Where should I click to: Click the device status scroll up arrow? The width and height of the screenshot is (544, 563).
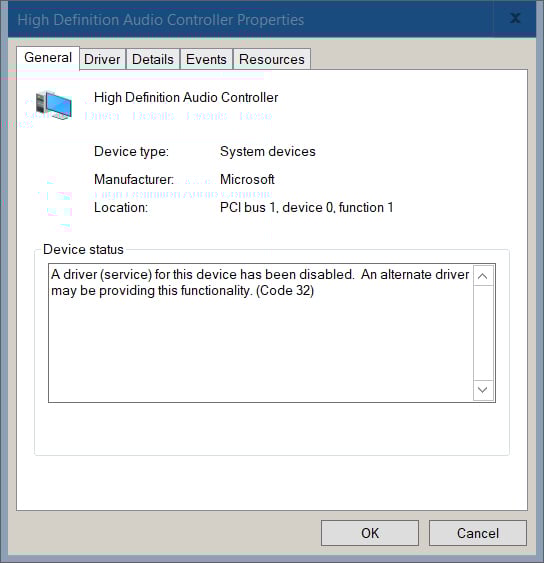[483, 276]
